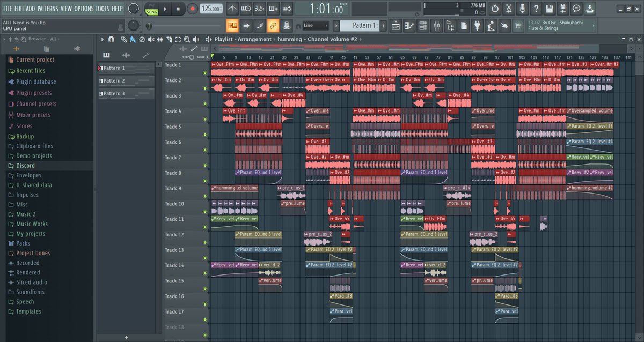This screenshot has height=342, width=644.
Task: Mute Track 5 with its green light
Action: click(205, 135)
